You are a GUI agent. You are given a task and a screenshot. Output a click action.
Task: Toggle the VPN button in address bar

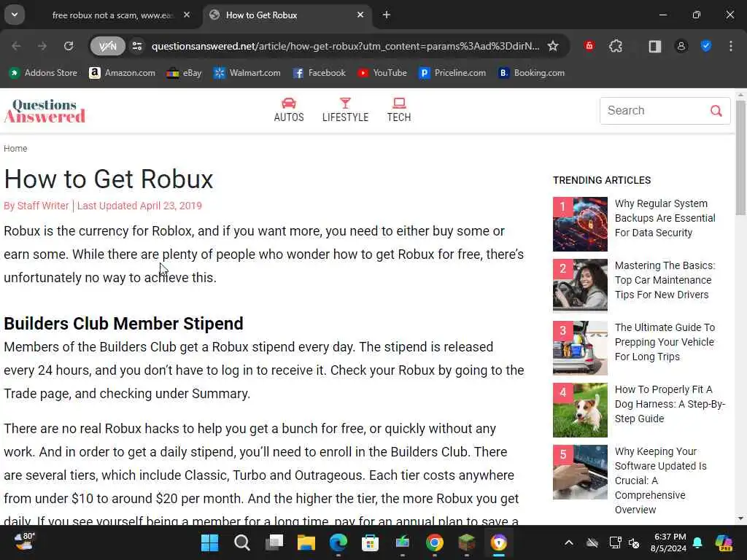coord(108,46)
